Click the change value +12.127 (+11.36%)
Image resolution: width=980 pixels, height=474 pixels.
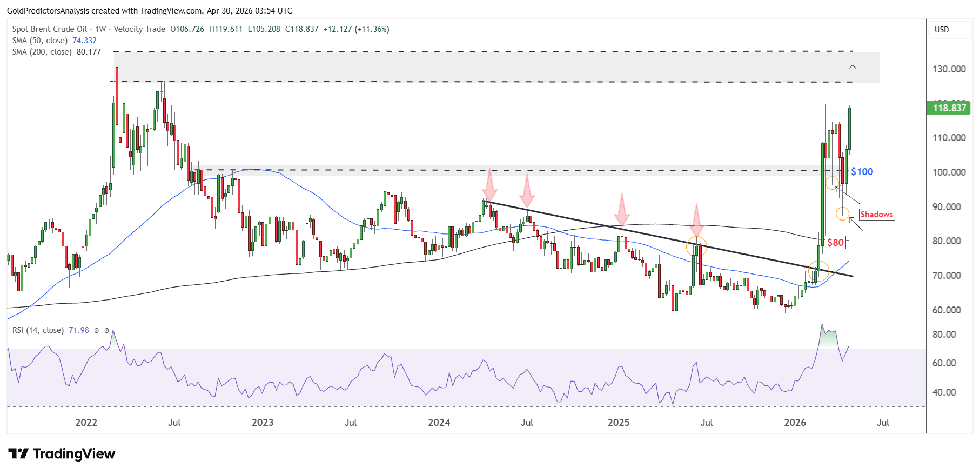tap(357, 29)
